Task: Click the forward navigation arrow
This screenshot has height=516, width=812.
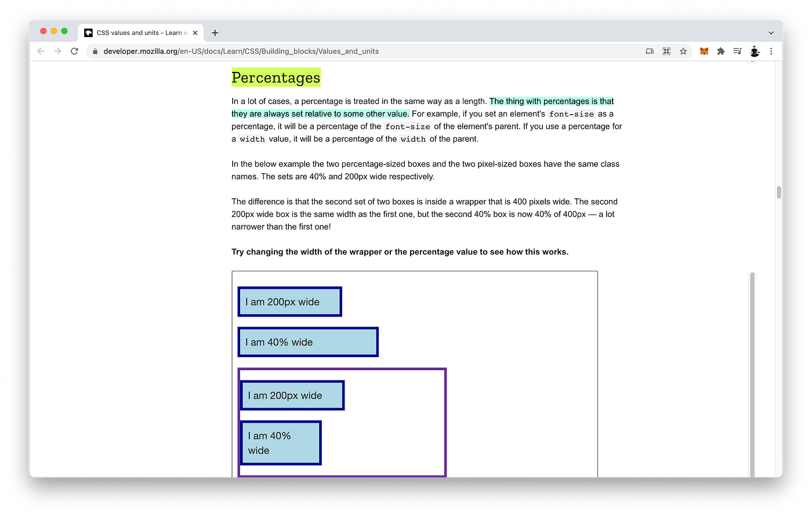Action: (x=57, y=51)
